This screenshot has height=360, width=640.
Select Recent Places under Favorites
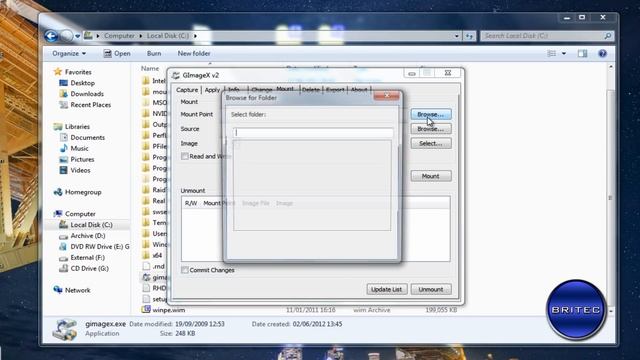click(x=90, y=105)
